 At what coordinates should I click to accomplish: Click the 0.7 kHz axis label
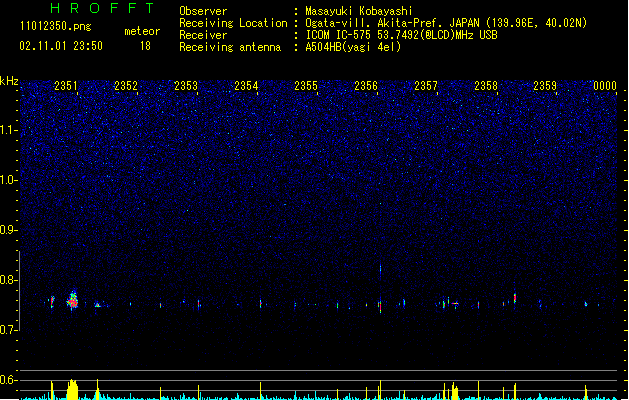(x=9, y=330)
